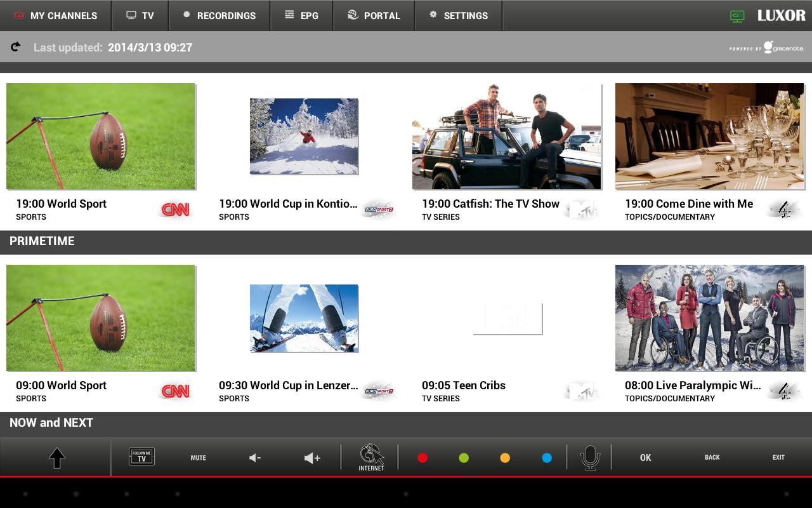
Task: Open the SETTINGS tab
Action: pyautogui.click(x=458, y=15)
